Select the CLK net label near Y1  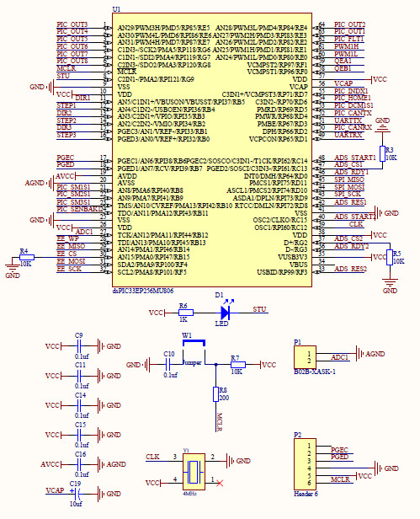click(x=153, y=457)
